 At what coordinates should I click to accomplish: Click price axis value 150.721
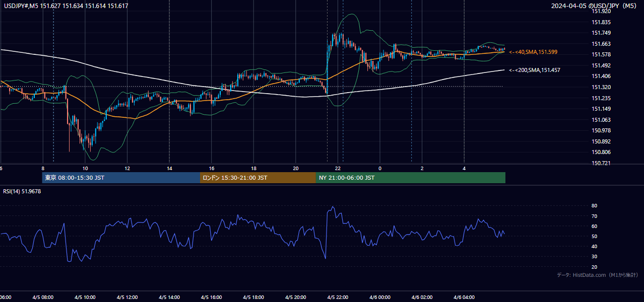pyautogui.click(x=601, y=163)
